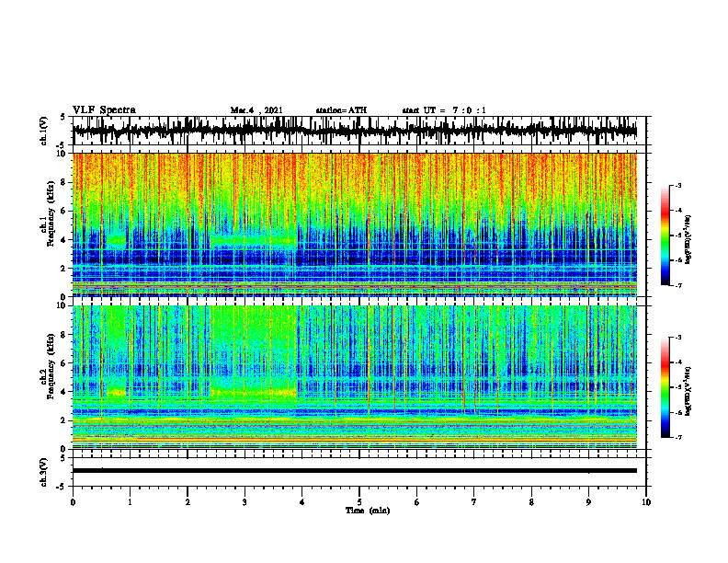The width and height of the screenshot is (728, 563).
Task: Click the "-7" label on ch.2 color bar
Action: [x=678, y=437]
